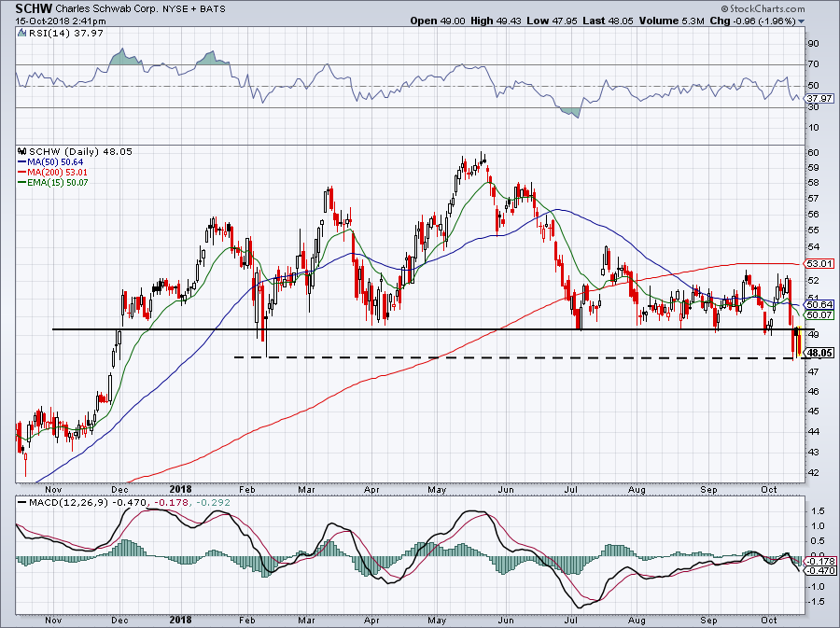Click the Jul label under the price panel
The width and height of the screenshot is (840, 628).
[x=571, y=489]
